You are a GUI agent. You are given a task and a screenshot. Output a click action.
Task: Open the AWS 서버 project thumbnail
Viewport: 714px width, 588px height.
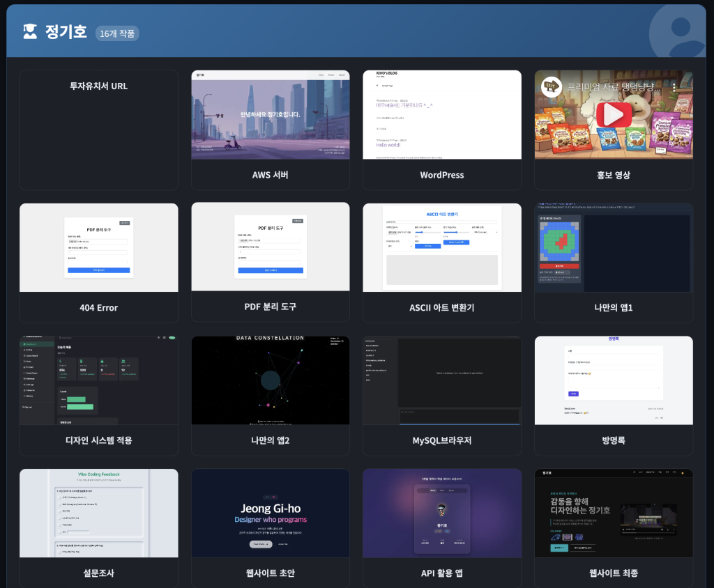coord(271,115)
